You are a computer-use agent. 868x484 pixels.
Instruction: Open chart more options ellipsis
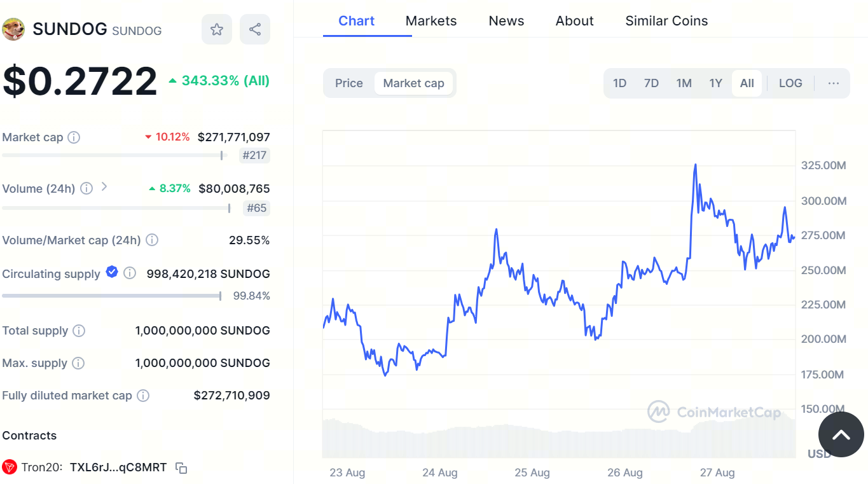point(834,83)
